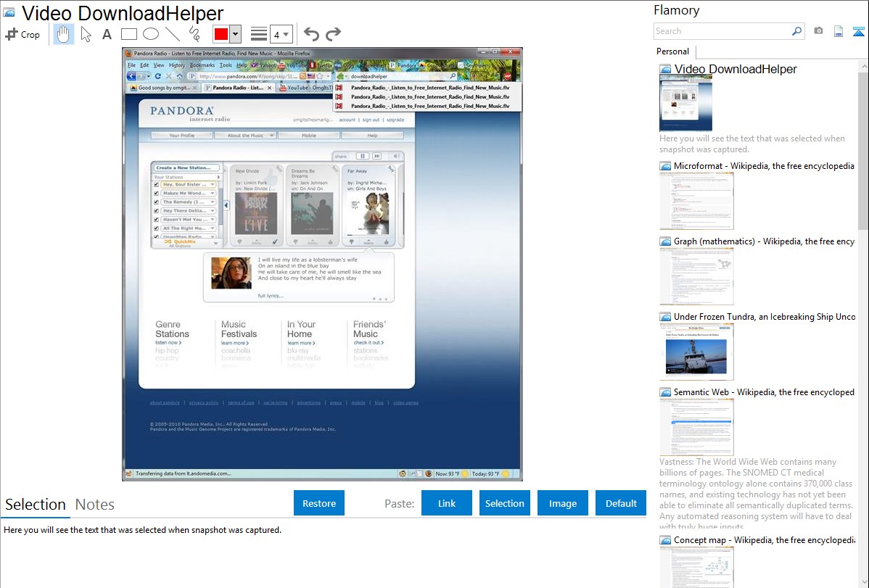
Task: Pick the rectangle drawing tool
Action: (x=128, y=34)
